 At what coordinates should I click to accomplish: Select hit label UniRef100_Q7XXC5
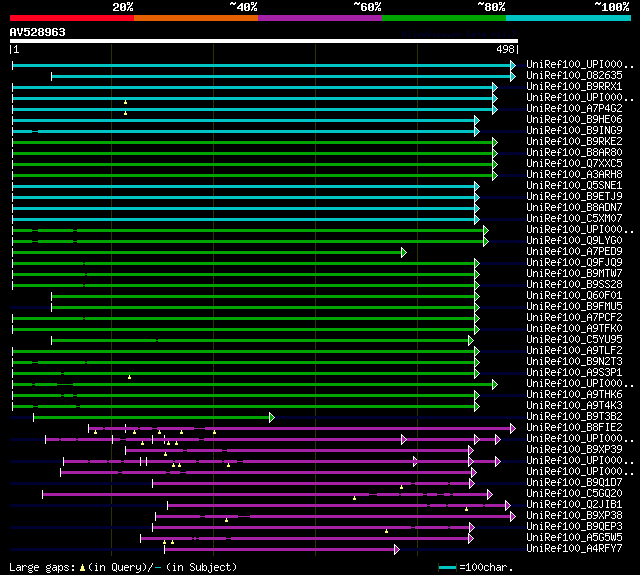574,164
